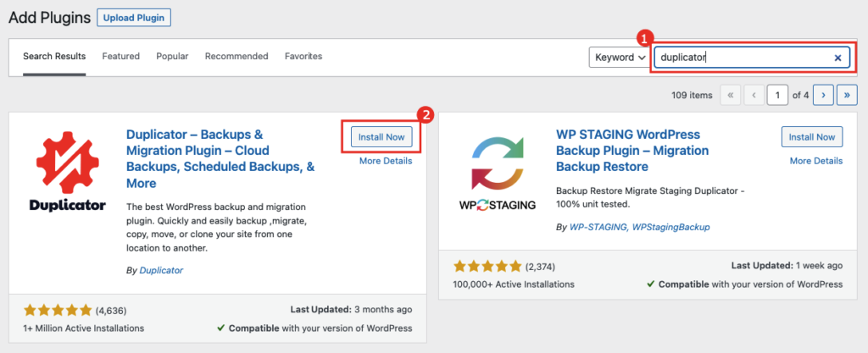Click the WP STAGING compatibility text

[x=745, y=284]
